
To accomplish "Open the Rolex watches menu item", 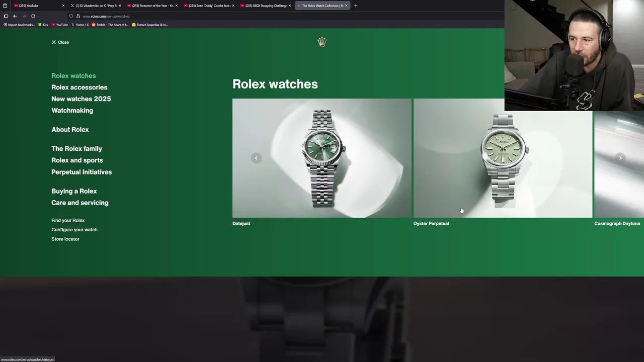I will pyautogui.click(x=73, y=76).
